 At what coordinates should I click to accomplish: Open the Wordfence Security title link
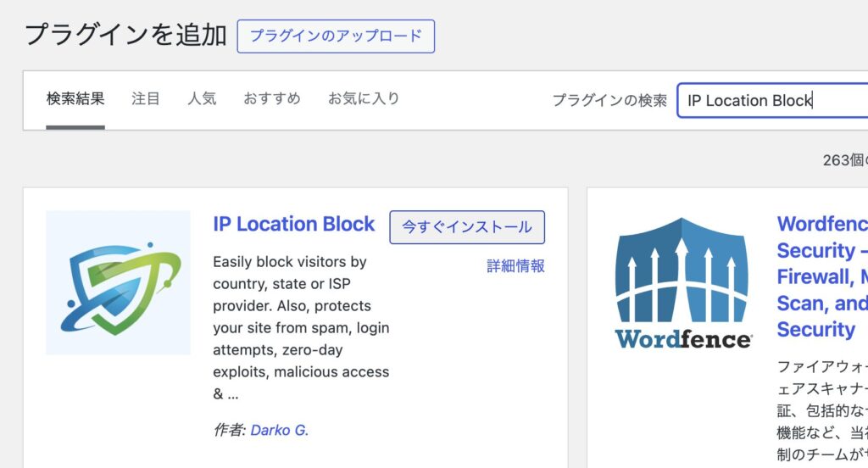(x=821, y=276)
